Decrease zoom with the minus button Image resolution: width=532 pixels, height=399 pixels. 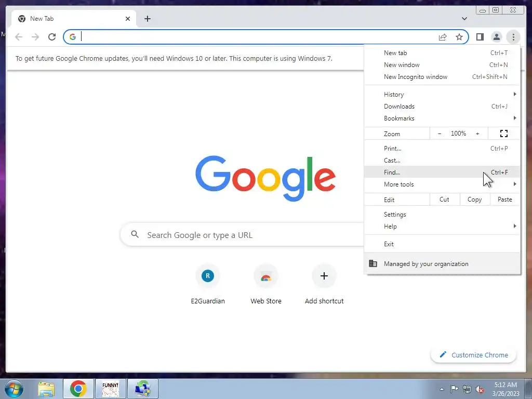(440, 134)
